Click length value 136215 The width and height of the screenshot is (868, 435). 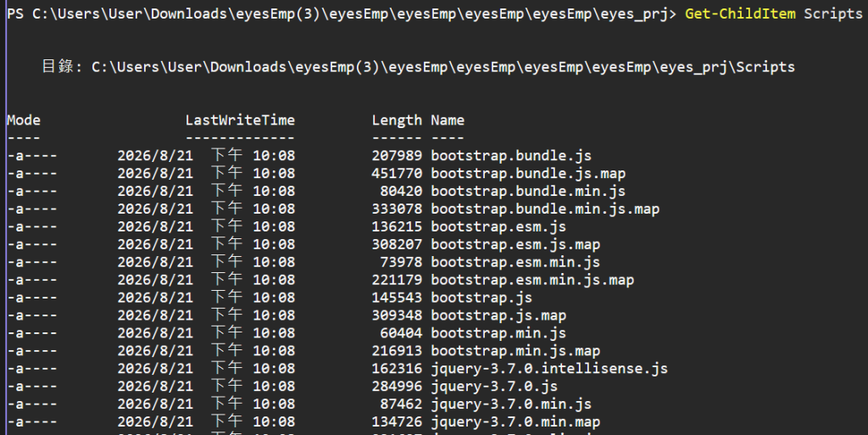coord(397,226)
